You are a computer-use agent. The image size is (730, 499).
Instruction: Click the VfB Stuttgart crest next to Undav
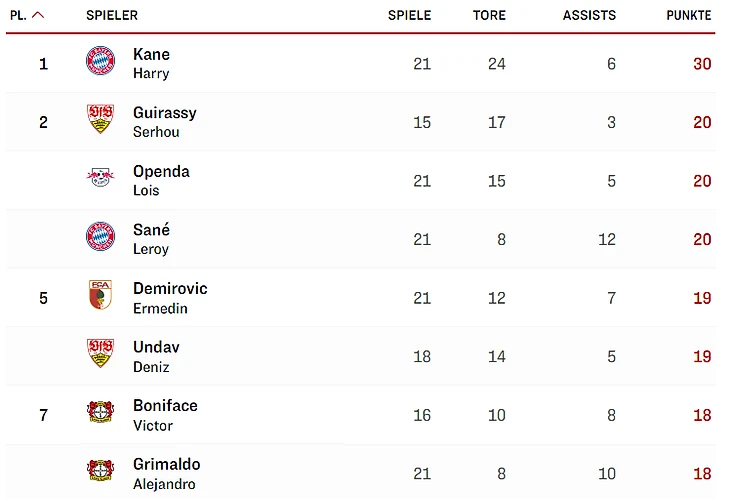[x=100, y=354]
